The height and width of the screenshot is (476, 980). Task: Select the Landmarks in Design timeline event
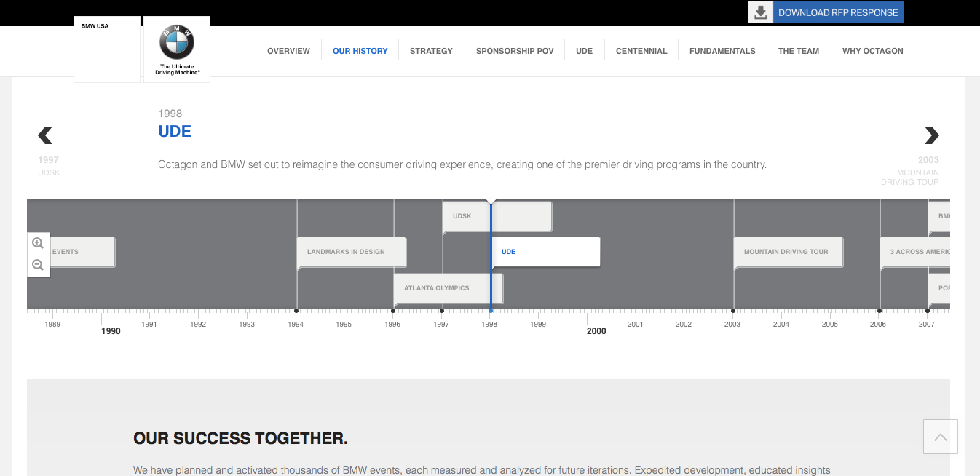point(352,252)
